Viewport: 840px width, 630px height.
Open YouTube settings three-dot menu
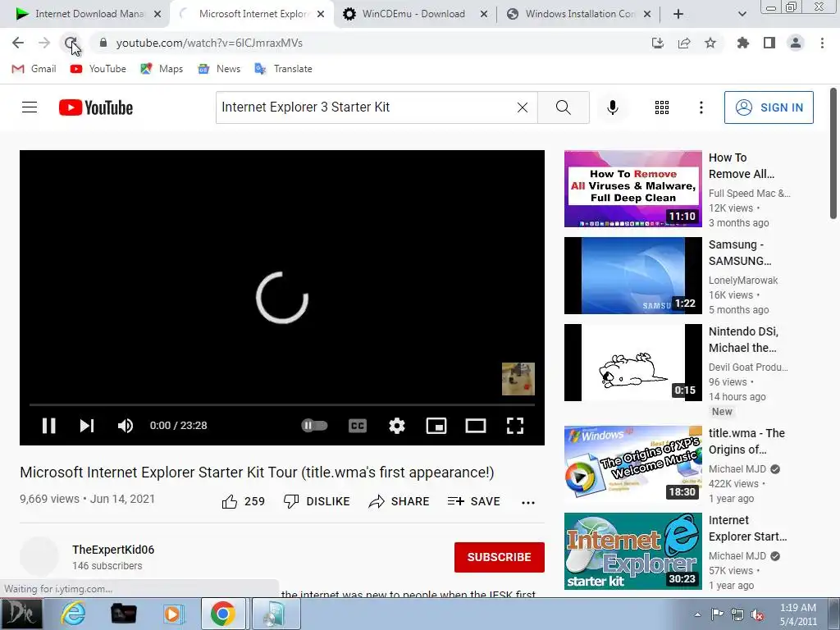(701, 107)
